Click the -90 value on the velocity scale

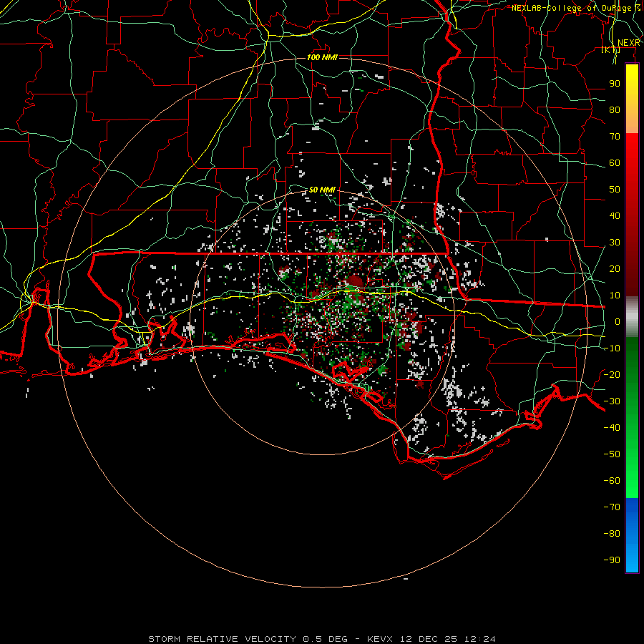612,560
